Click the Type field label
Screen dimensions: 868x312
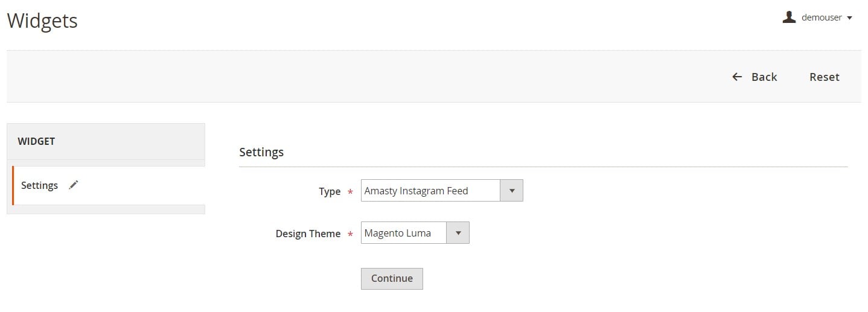(330, 191)
